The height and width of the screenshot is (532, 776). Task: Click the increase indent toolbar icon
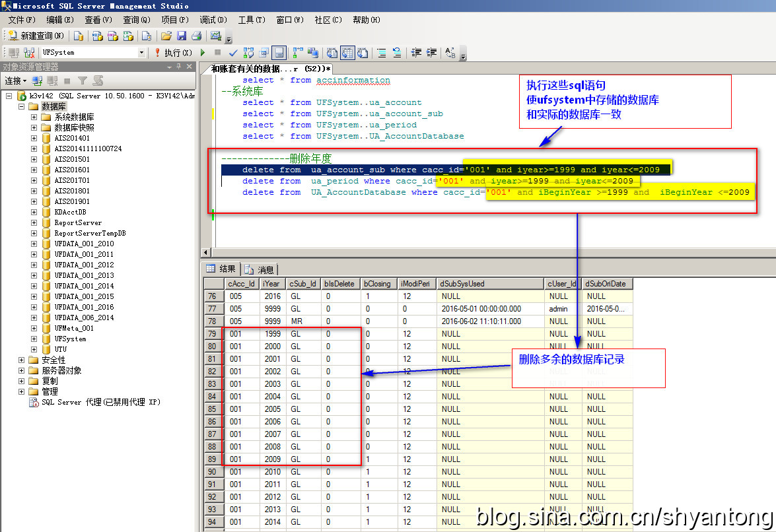[432, 52]
